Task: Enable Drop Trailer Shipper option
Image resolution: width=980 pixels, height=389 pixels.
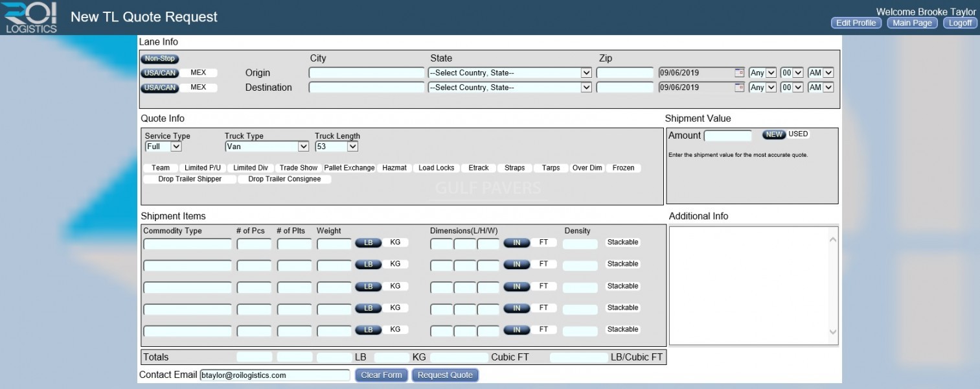Action: [x=190, y=179]
